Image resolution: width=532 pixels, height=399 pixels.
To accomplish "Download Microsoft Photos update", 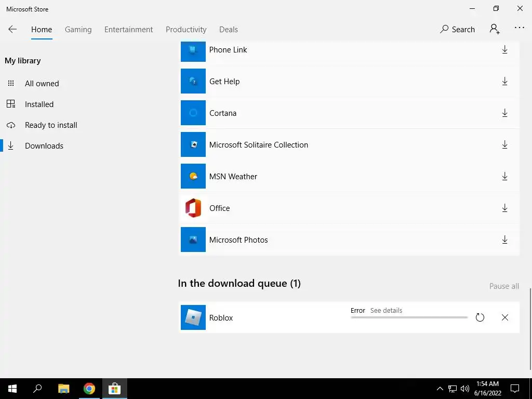I will [504, 240].
